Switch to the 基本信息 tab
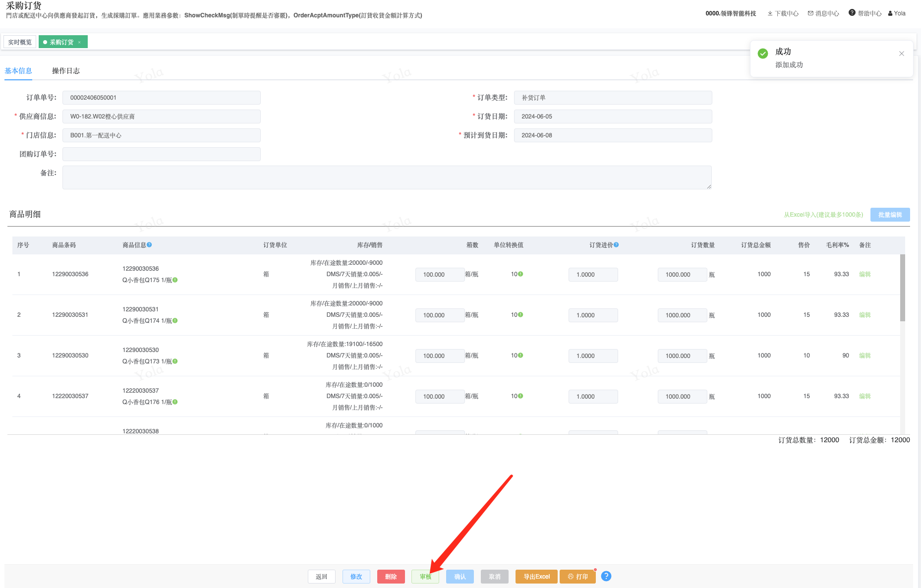 (18, 71)
